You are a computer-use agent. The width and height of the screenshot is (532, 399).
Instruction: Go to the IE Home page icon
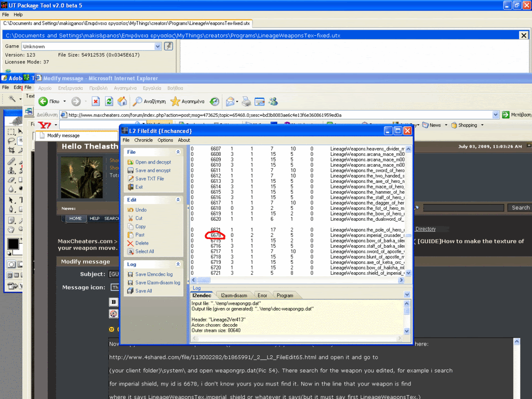[122, 101]
